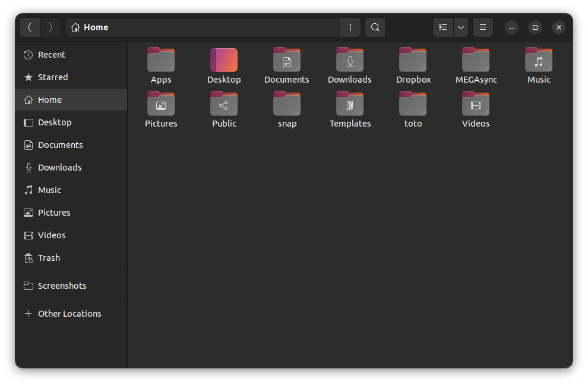The width and height of the screenshot is (588, 385).
Task: Select the Pictures folder icon
Action: coord(161,105)
